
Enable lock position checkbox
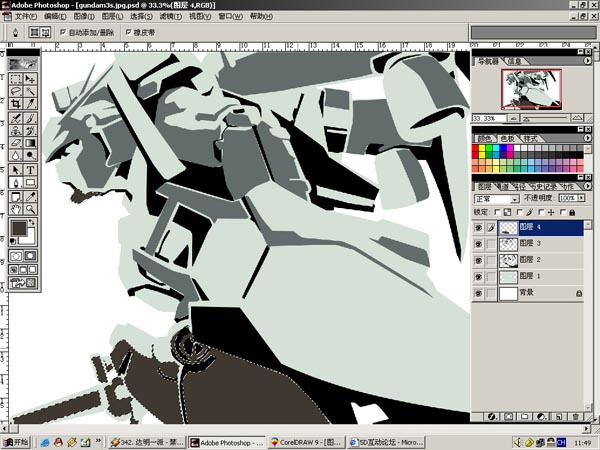[x=541, y=212]
